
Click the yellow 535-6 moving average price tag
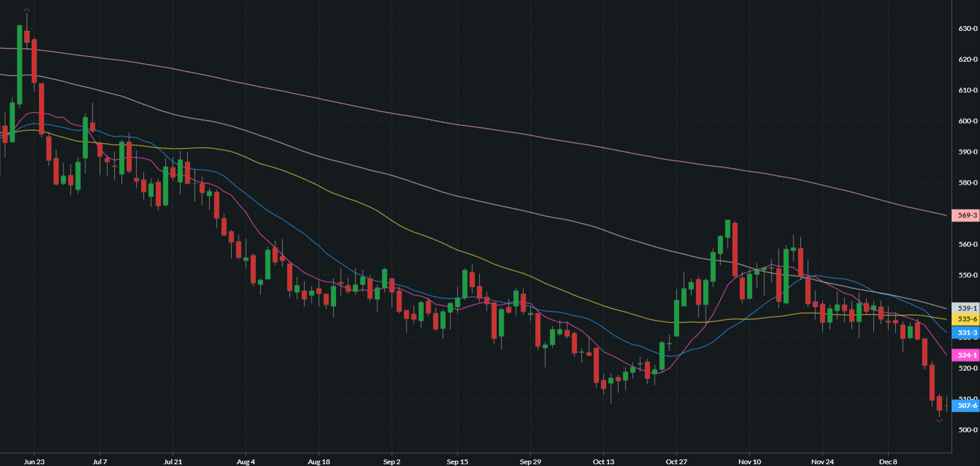click(965, 319)
